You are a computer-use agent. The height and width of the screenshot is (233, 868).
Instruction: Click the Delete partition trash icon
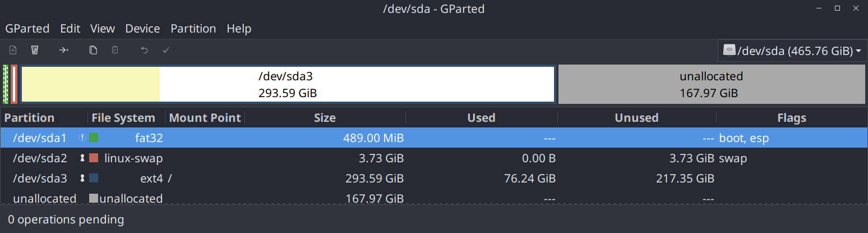(x=35, y=51)
